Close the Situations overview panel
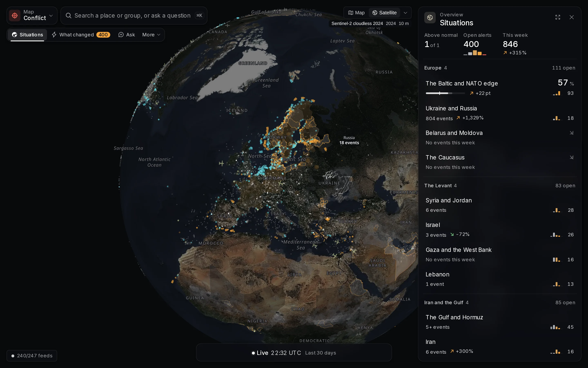Viewport: 588px width, 368px height. (x=571, y=17)
